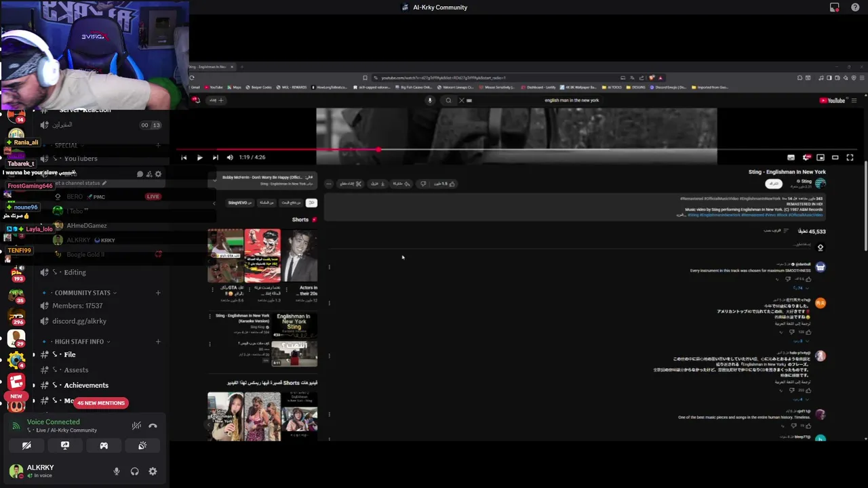Click the 45,533 comments count
868x488 pixels.
812,232
